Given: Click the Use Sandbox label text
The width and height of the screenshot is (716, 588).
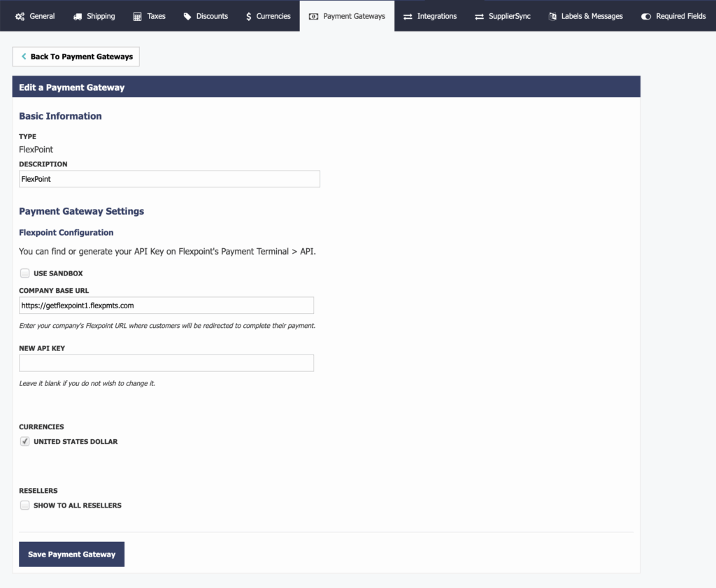Looking at the screenshot, I should (x=59, y=273).
